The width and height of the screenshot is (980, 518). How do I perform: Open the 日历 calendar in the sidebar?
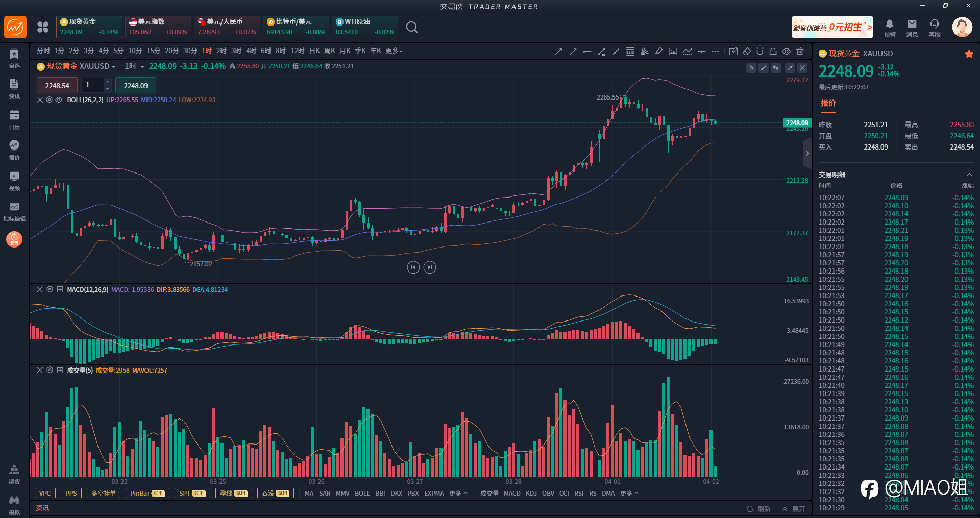tap(14, 119)
